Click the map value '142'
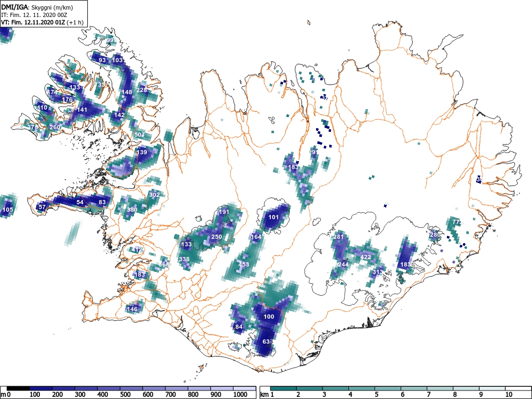The image size is (532, 399). pos(119,115)
